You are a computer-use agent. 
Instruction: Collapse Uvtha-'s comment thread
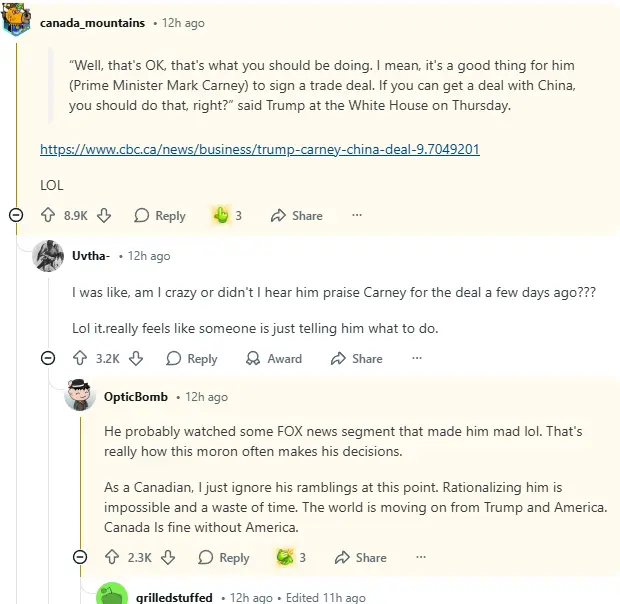[48, 358]
